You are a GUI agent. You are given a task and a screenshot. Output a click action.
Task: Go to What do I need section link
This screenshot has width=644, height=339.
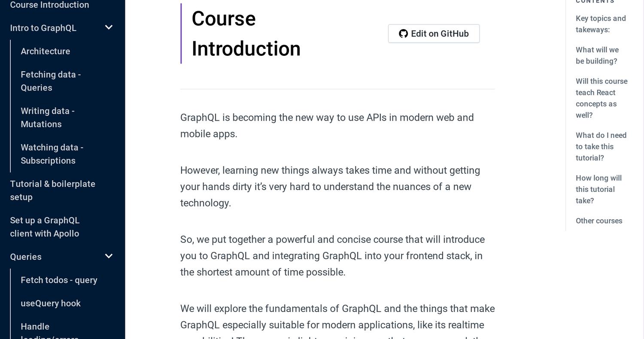point(601,146)
